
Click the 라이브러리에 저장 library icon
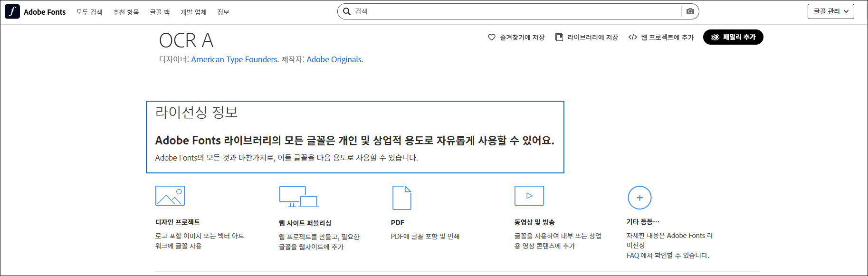(x=559, y=37)
